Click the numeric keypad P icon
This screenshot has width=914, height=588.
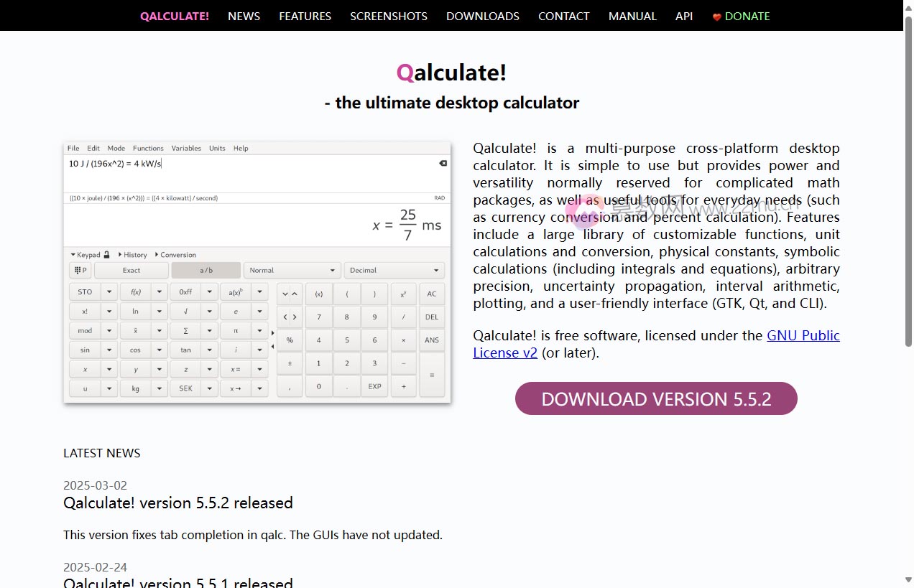tap(79, 270)
